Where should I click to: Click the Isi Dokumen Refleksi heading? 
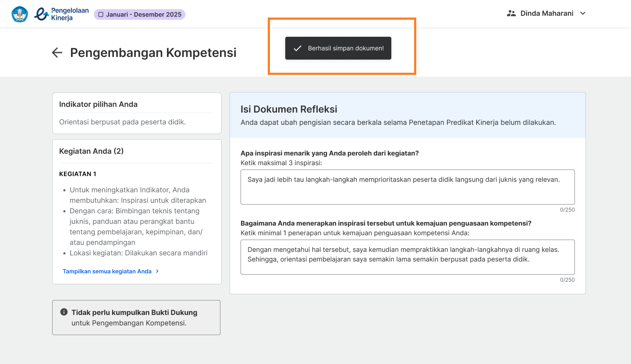coord(289,109)
